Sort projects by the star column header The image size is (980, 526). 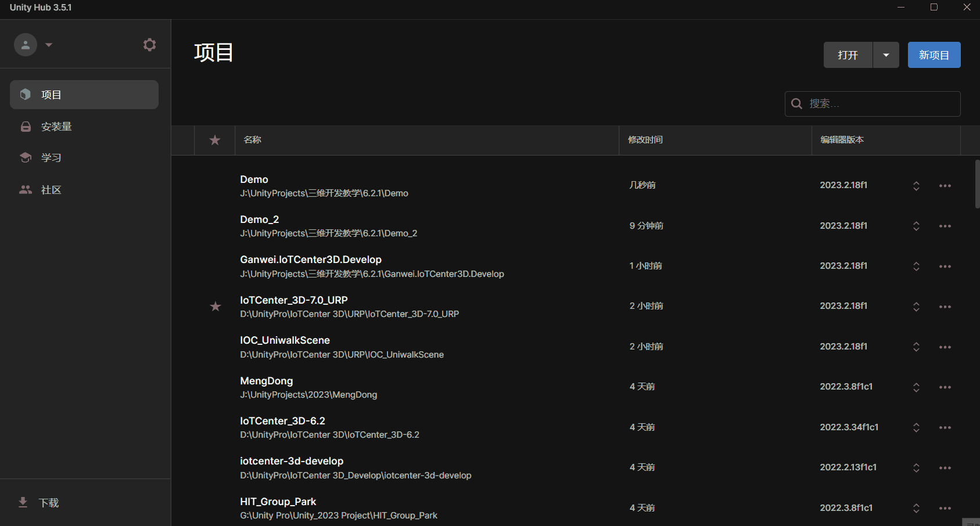tap(215, 140)
